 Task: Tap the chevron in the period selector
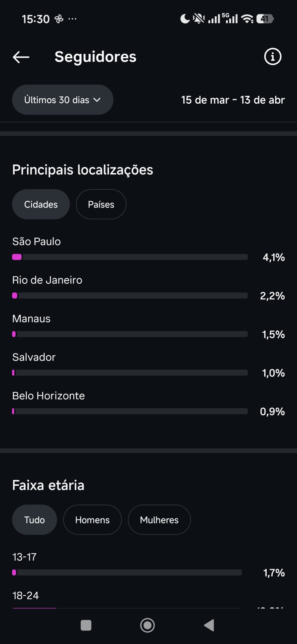tap(97, 100)
